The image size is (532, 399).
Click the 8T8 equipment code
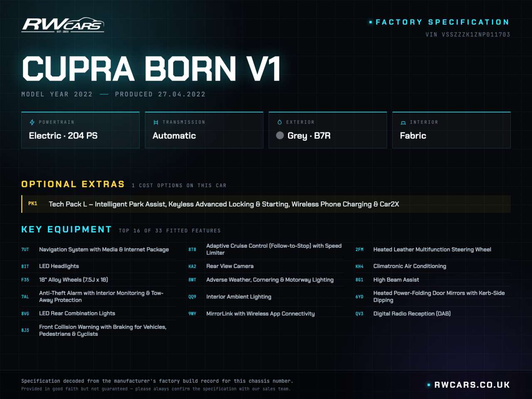[192, 250]
